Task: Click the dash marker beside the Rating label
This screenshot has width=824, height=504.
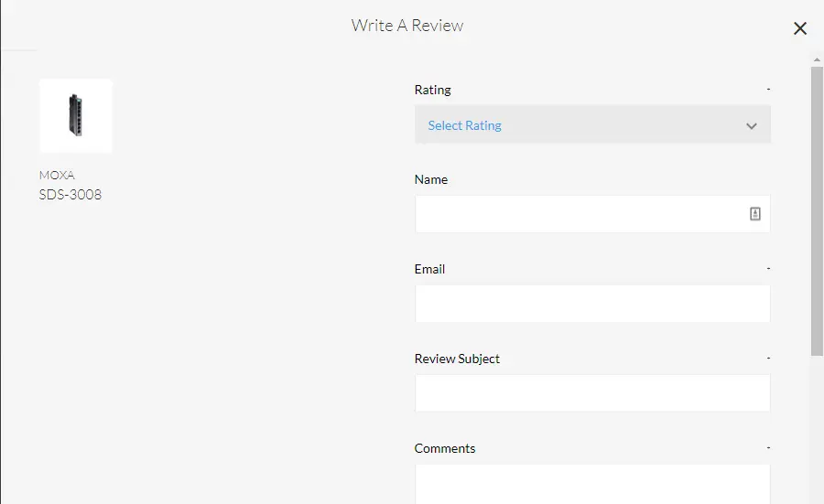Action: (x=768, y=89)
